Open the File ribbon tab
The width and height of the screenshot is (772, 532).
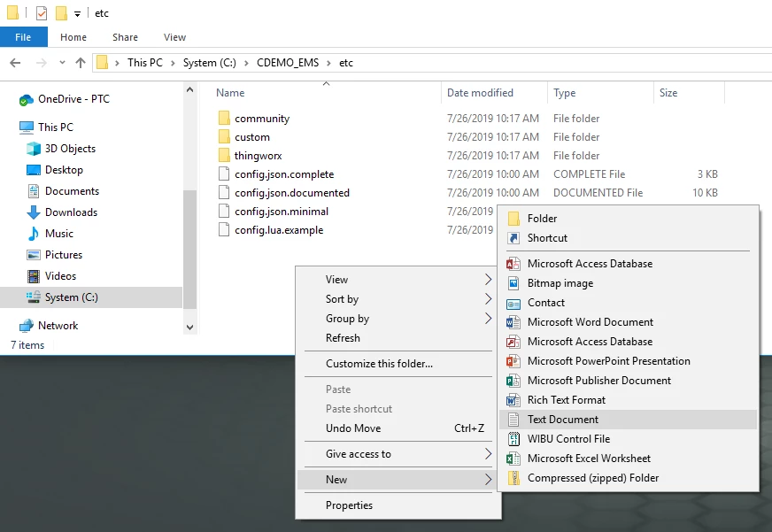[24, 37]
